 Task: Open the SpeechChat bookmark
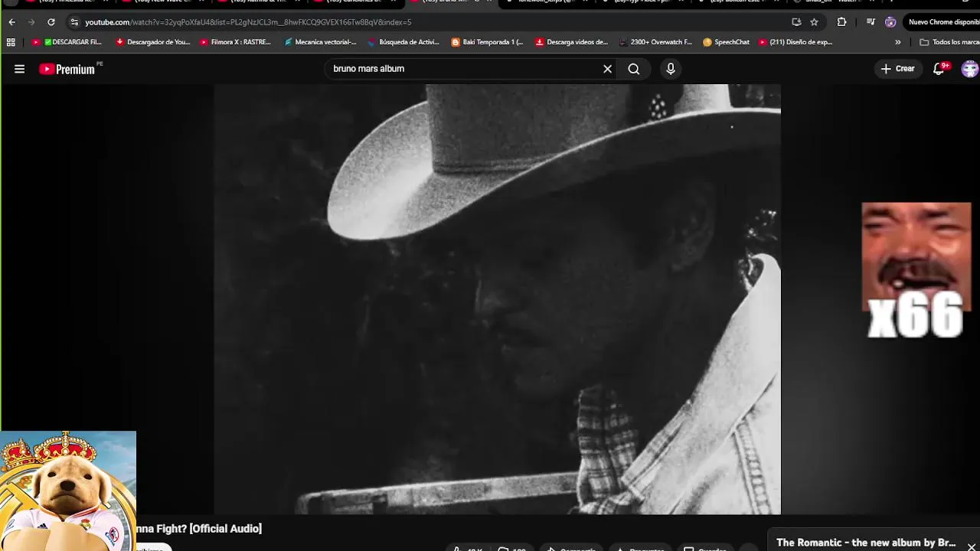click(726, 42)
